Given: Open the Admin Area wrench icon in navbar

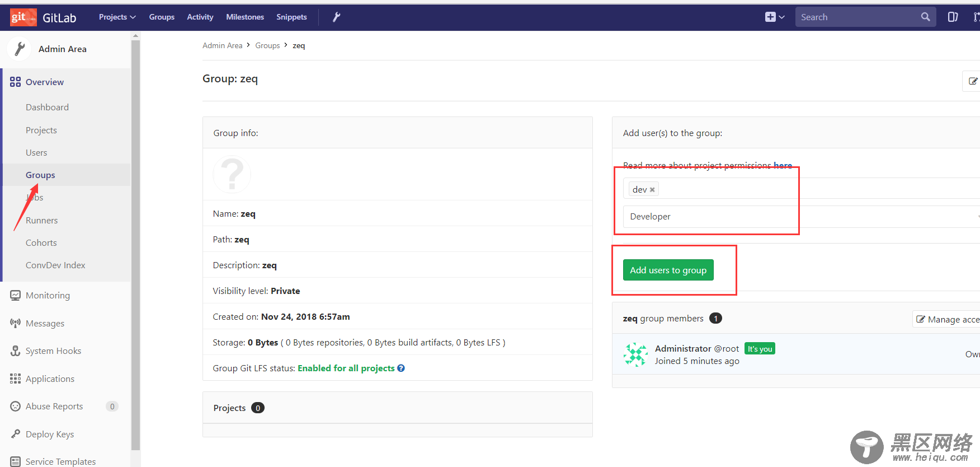Looking at the screenshot, I should (x=336, y=17).
